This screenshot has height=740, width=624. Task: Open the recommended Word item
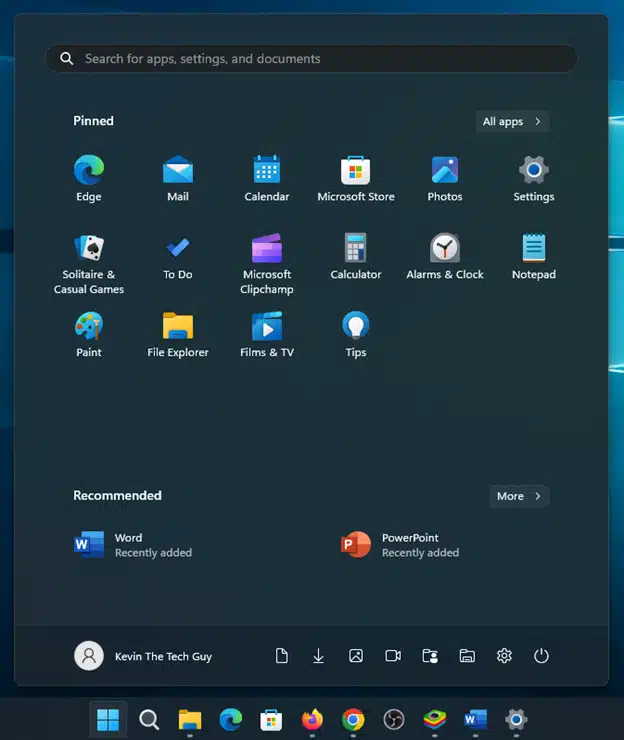coord(134,545)
